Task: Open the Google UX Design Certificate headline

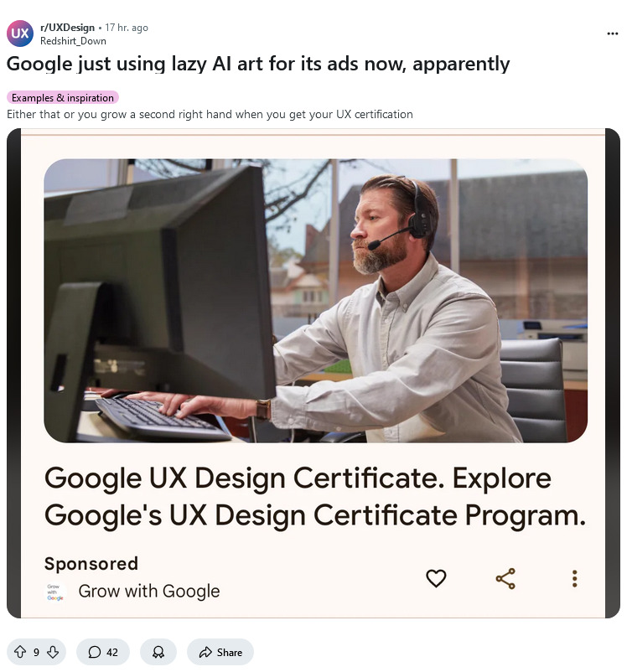Action: [315, 496]
